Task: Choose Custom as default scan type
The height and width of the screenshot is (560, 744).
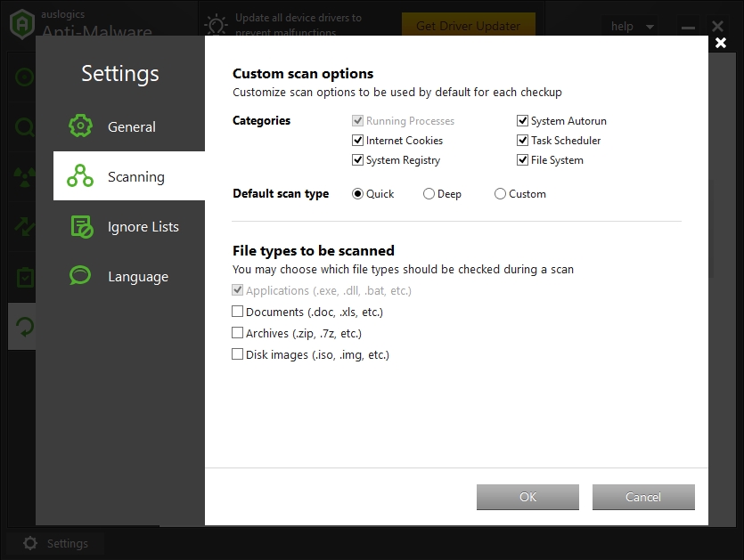Action: pyautogui.click(x=500, y=194)
